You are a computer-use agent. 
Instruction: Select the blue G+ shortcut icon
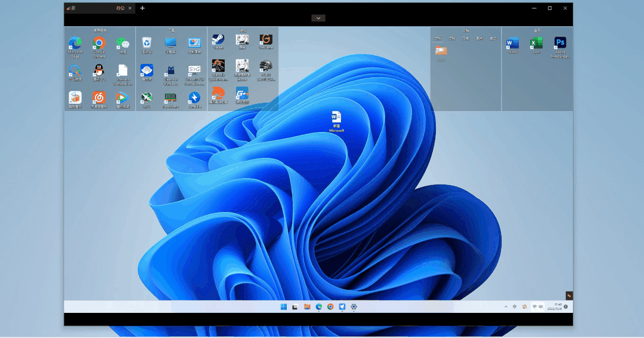click(x=242, y=93)
